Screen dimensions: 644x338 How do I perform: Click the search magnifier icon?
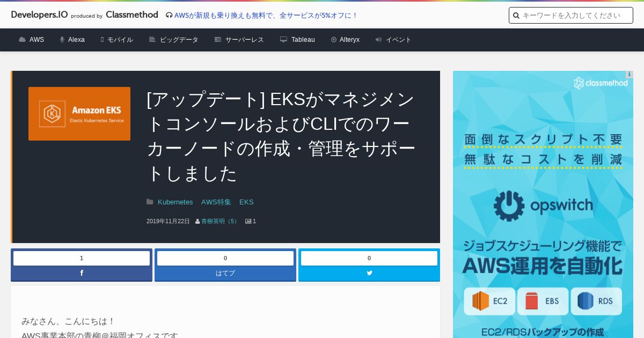(516, 16)
